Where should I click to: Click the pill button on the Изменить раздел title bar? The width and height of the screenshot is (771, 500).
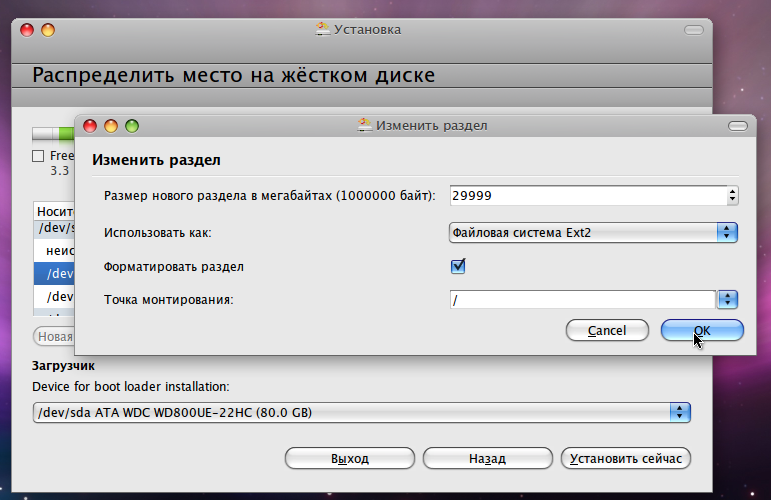[738, 126]
